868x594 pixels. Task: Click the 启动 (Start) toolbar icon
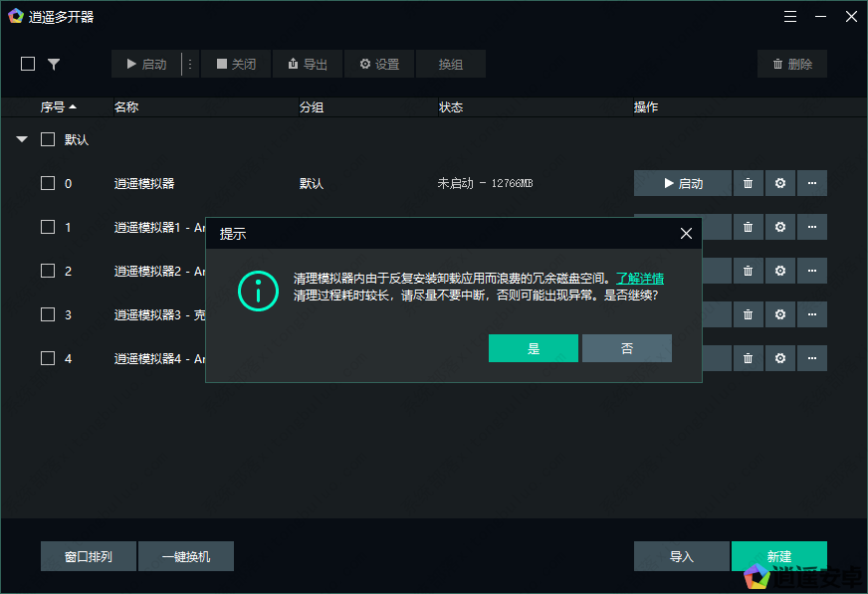(147, 63)
